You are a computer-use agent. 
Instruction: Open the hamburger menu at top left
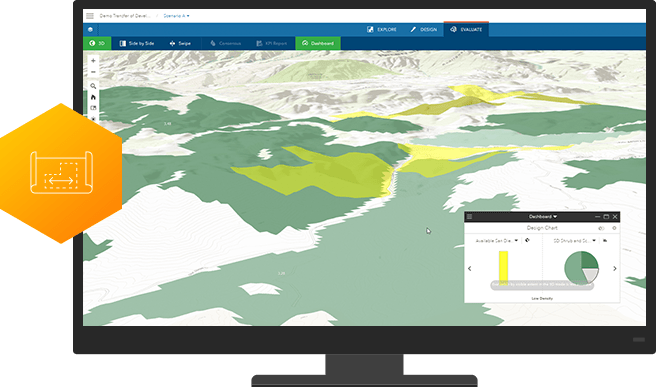(90, 16)
